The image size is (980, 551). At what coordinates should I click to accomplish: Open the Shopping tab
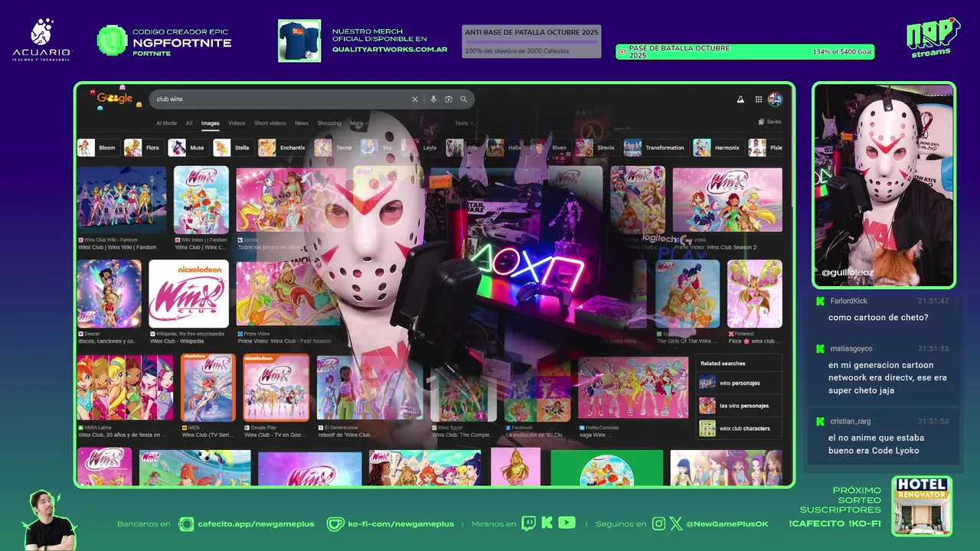point(329,123)
